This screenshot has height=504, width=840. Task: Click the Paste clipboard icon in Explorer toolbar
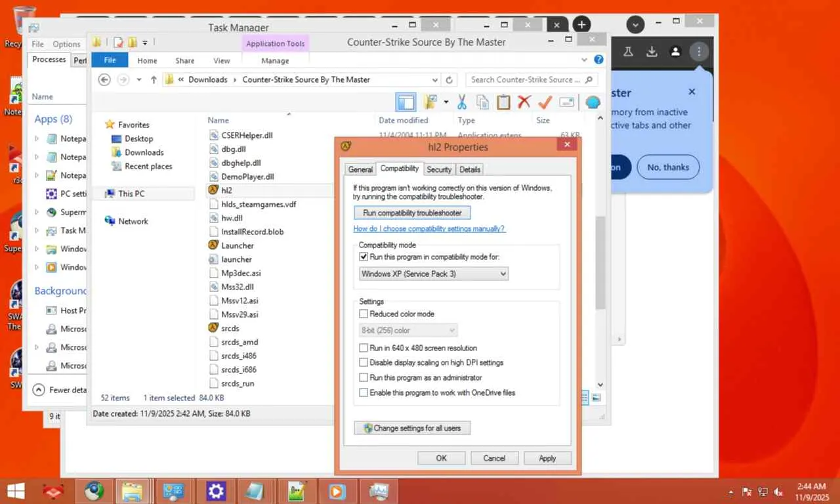(503, 102)
